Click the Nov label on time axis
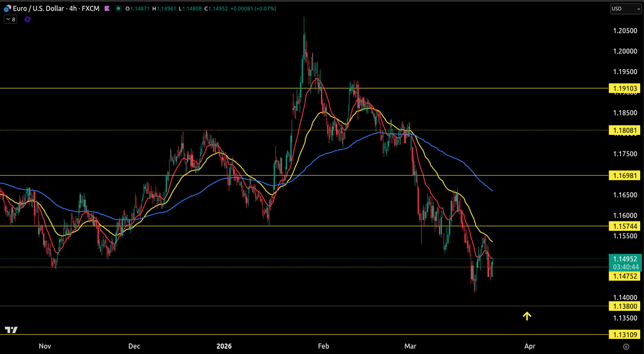 (45, 346)
